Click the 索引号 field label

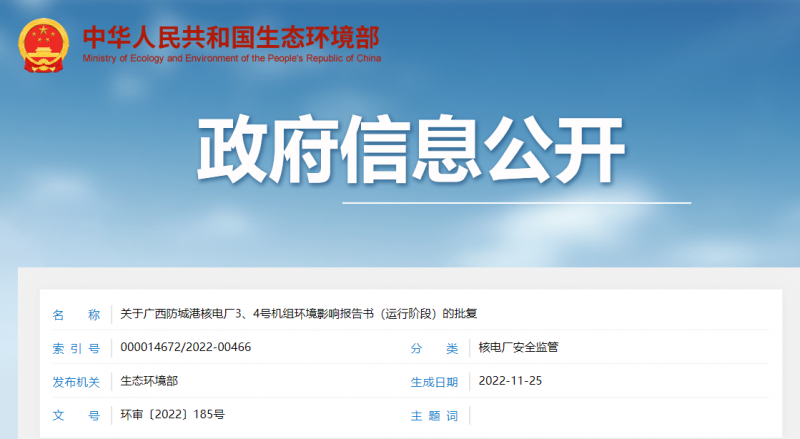76,348
